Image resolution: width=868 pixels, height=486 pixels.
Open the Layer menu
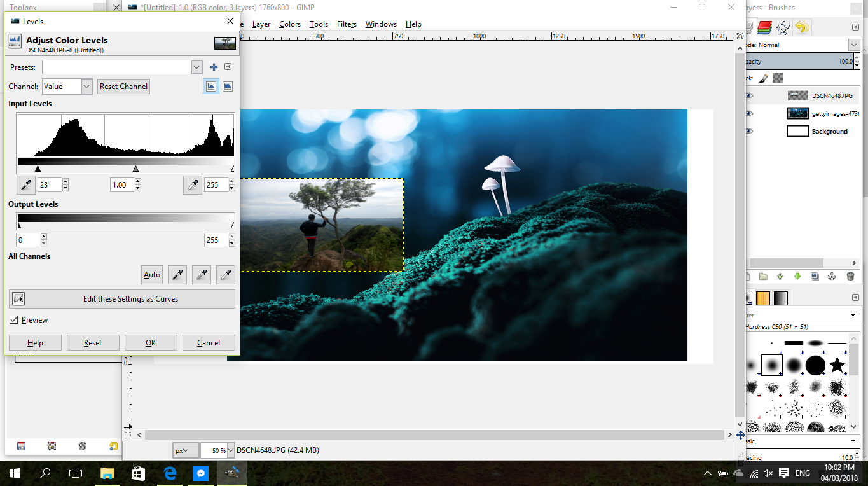coord(261,24)
